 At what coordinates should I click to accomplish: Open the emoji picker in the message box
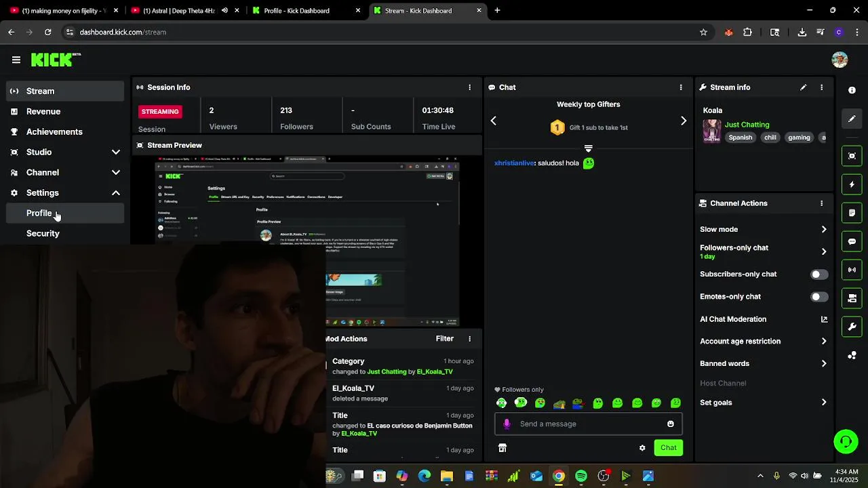(x=671, y=424)
